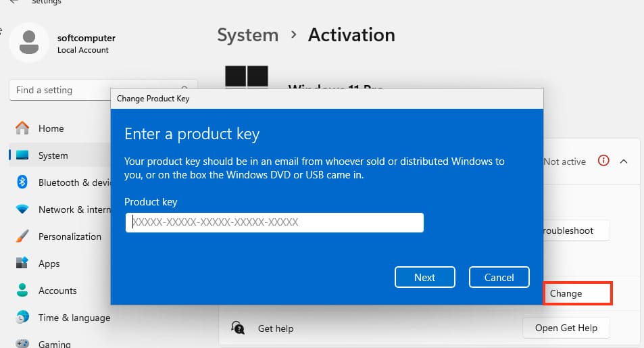Focus the Product key text field
644x348 pixels.
click(x=274, y=222)
